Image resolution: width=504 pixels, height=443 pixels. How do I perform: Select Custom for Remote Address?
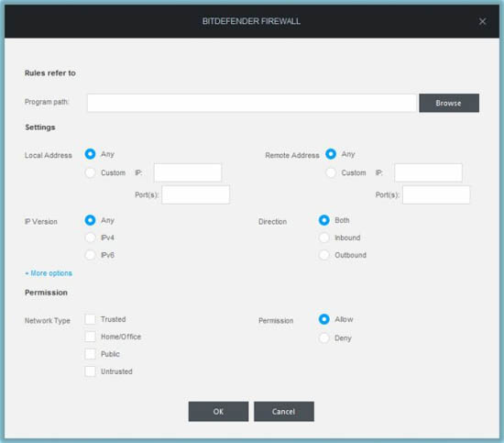tap(331, 172)
